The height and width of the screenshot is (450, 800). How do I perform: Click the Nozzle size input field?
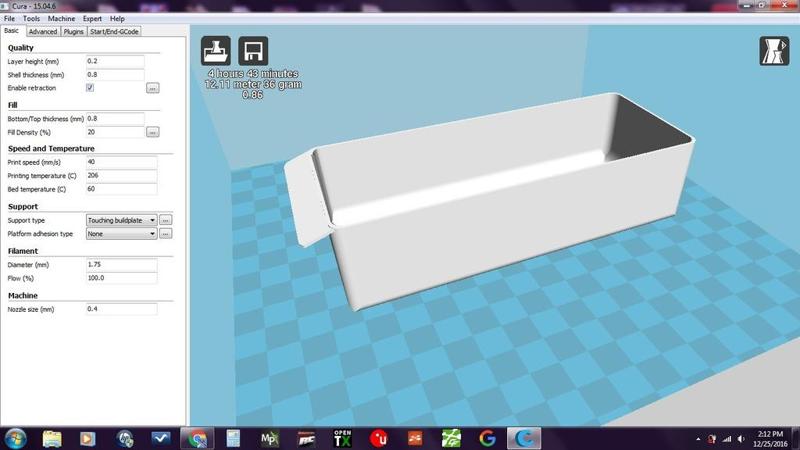[x=121, y=309]
